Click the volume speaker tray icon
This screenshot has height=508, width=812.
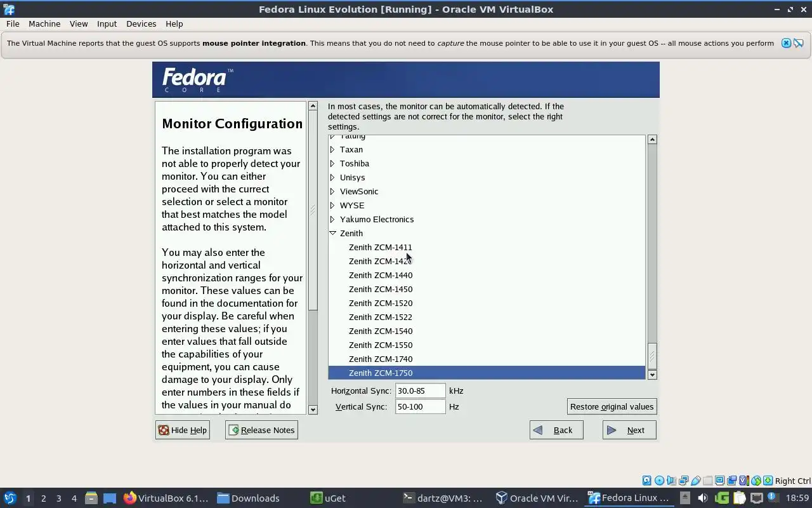(x=702, y=498)
